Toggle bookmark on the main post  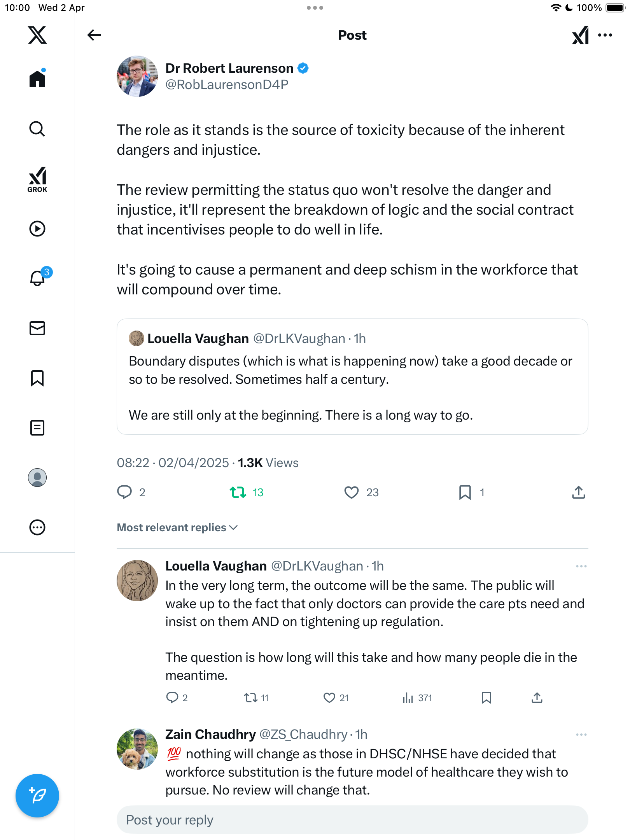[x=465, y=492]
